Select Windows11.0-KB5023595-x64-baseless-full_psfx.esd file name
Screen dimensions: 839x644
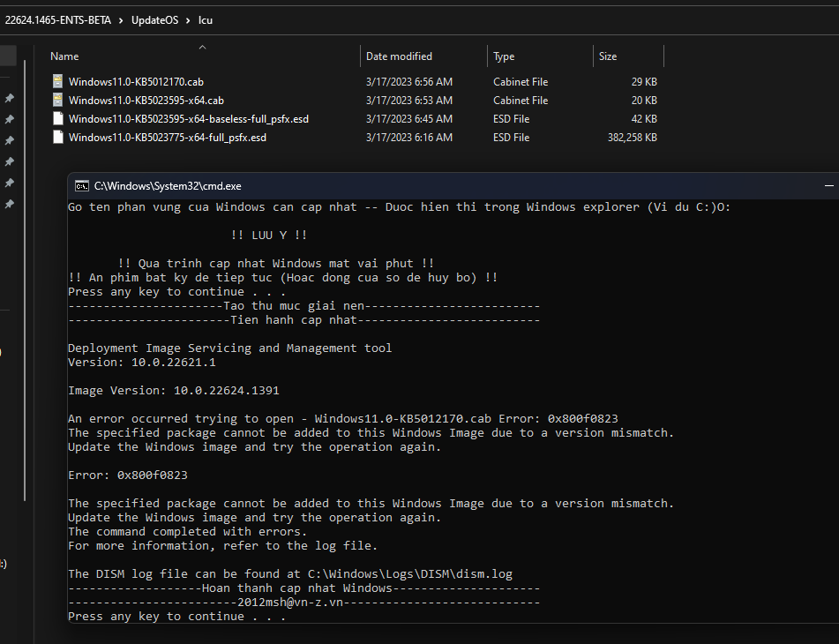(188, 119)
